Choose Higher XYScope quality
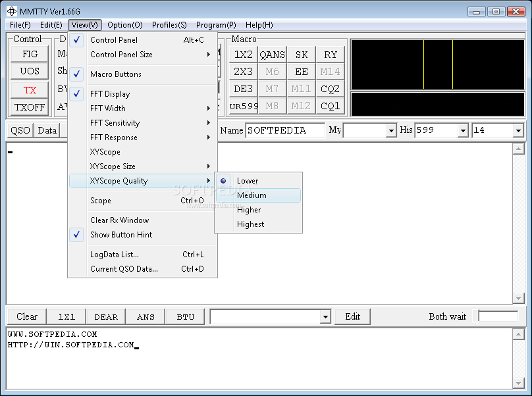Screen dimensions: 532x396 coord(258,210)
